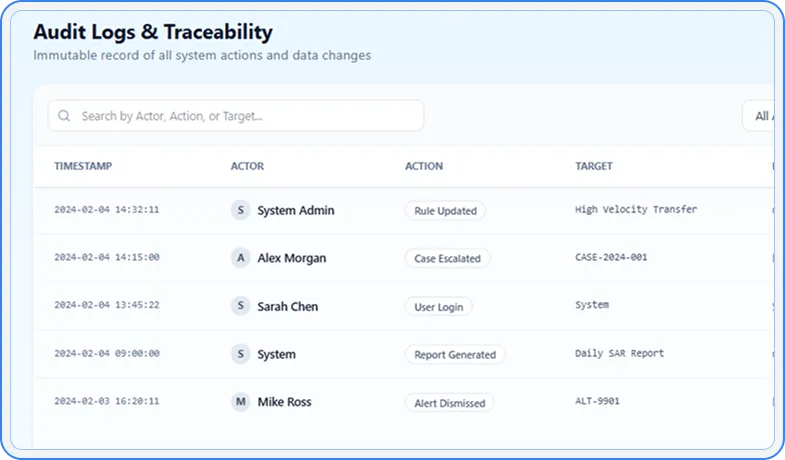This screenshot has height=460, width=785.
Task: Click the "Report Generated" action badge
Action: point(455,354)
